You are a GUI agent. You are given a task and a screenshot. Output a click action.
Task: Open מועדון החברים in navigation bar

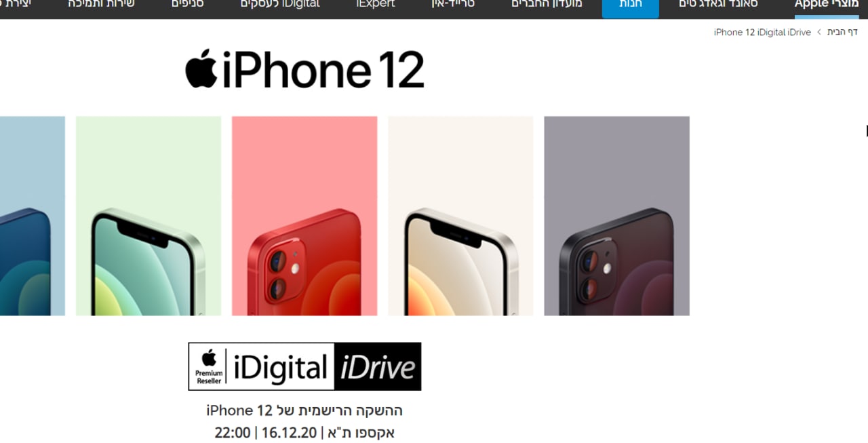pos(547,4)
